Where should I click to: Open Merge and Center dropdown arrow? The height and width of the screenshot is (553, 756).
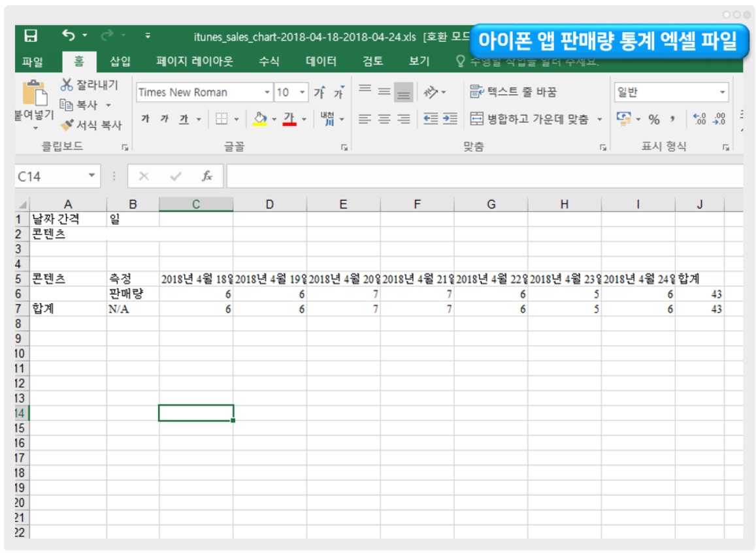[599, 119]
